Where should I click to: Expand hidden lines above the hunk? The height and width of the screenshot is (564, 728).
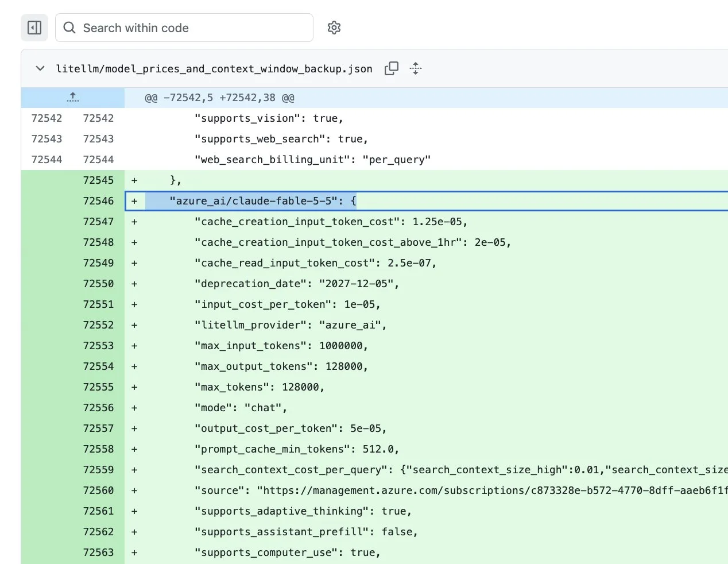(73, 98)
